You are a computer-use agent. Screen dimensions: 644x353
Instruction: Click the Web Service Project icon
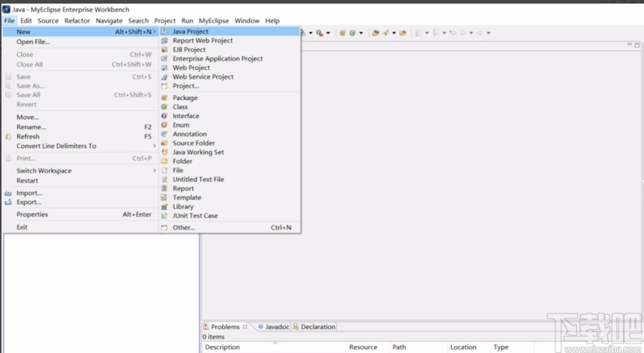coord(164,77)
